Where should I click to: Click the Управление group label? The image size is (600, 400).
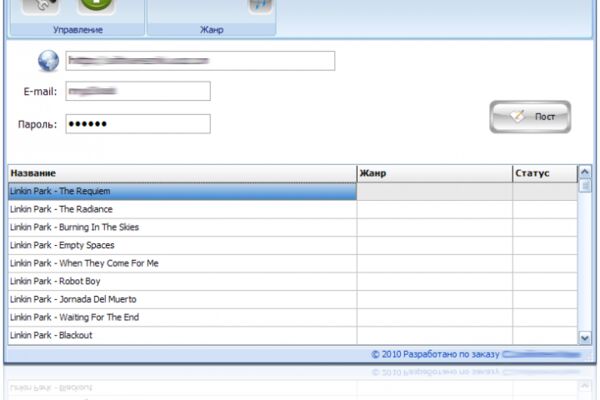pos(78,30)
